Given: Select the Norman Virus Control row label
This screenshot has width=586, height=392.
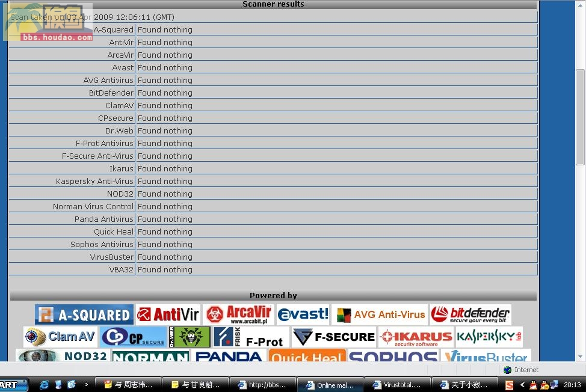Looking at the screenshot, I should (93, 207).
